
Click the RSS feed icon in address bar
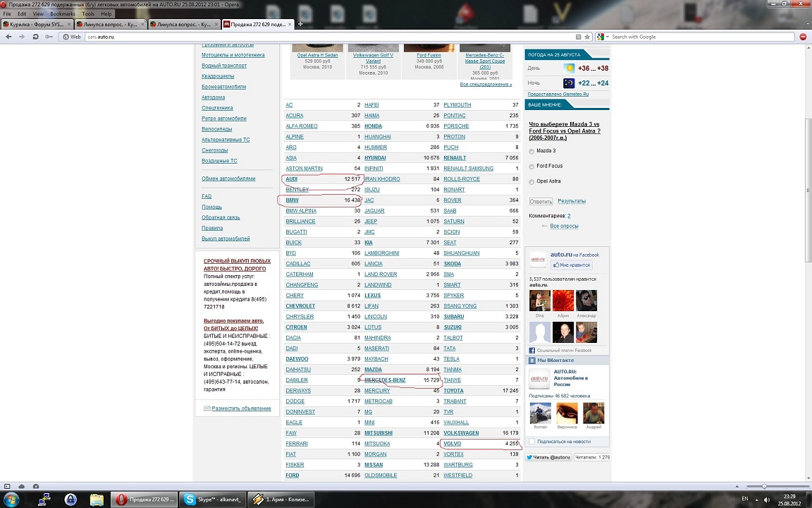point(579,37)
